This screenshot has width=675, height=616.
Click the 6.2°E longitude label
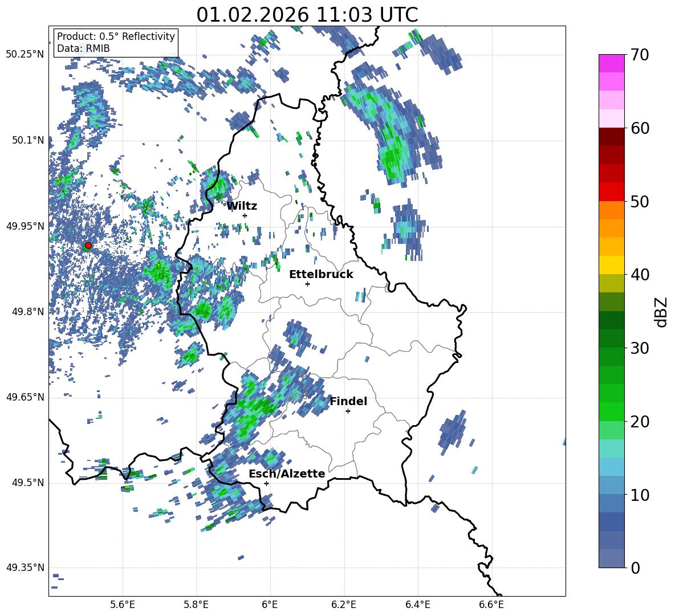coord(344,605)
